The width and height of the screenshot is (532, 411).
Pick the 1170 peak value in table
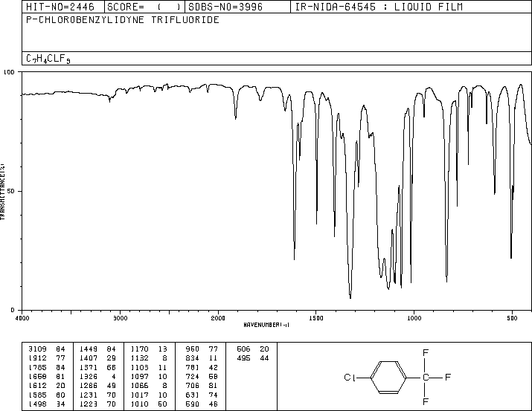click(x=139, y=349)
